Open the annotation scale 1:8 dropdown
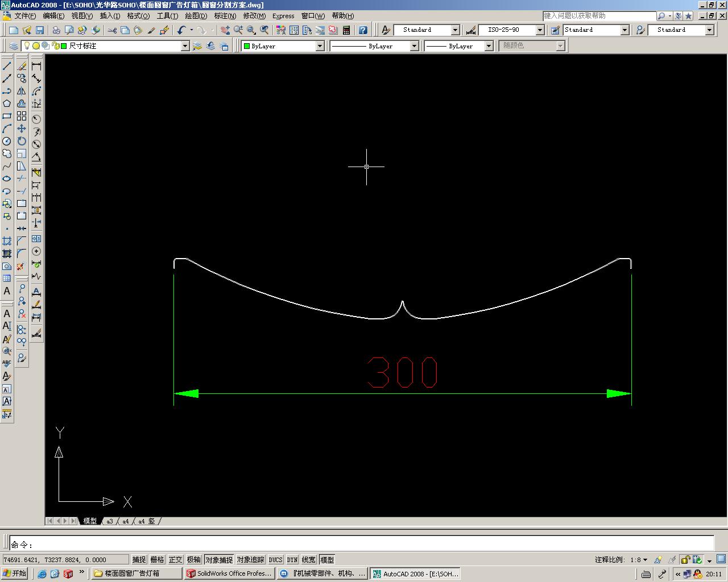Image resolution: width=728 pixels, height=582 pixels. point(638,560)
